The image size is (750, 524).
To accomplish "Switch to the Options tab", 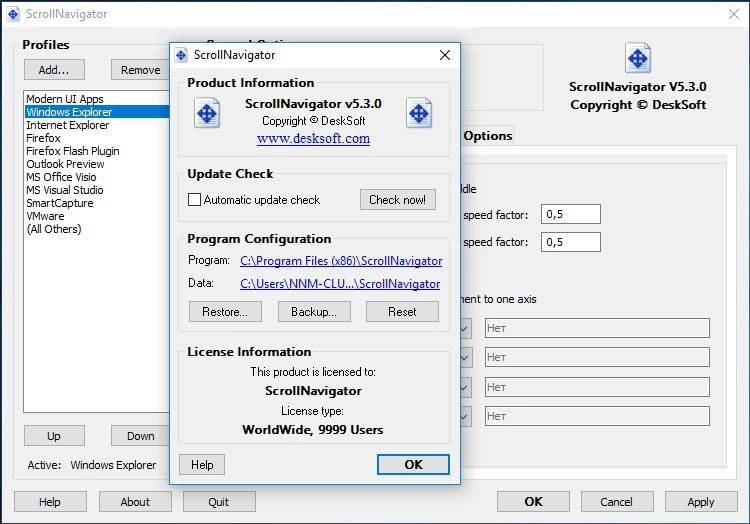I will coord(487,136).
